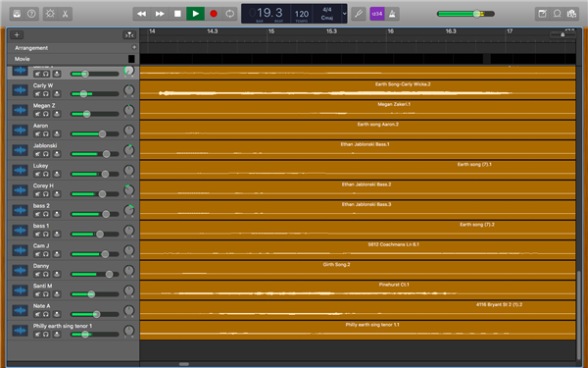Viewport: 588px width, 368px height.
Task: Toggle the Catch Playhead button
Action: click(129, 35)
